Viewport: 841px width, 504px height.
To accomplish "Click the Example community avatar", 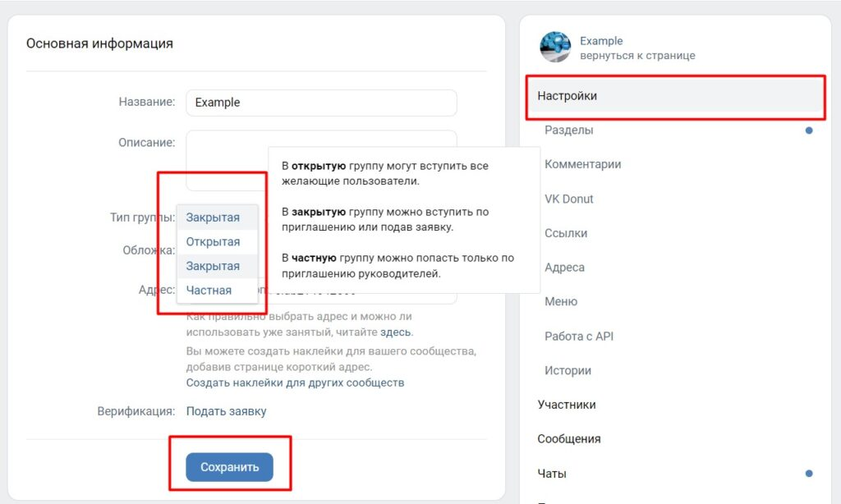I will (555, 47).
